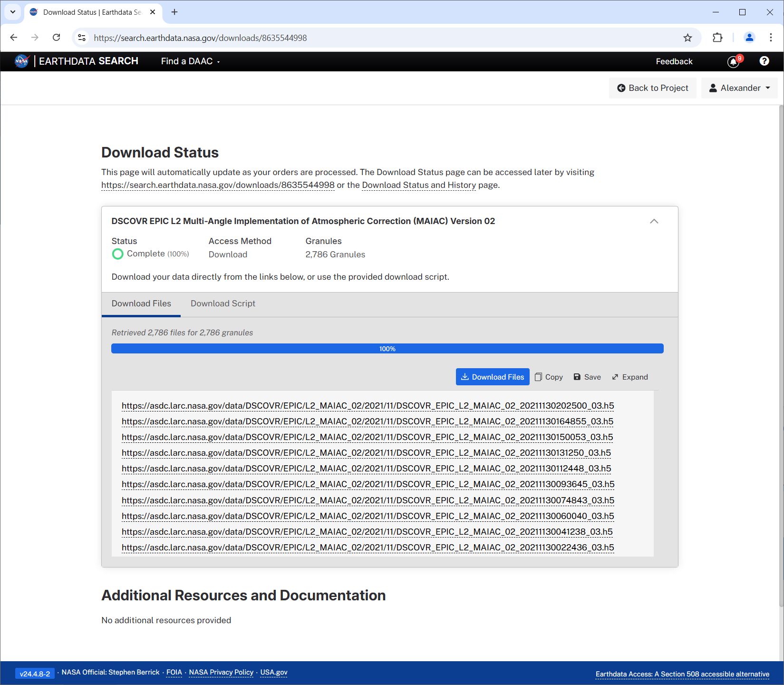Click the EARTHDATA SEARCH title
784x685 pixels.
point(88,61)
